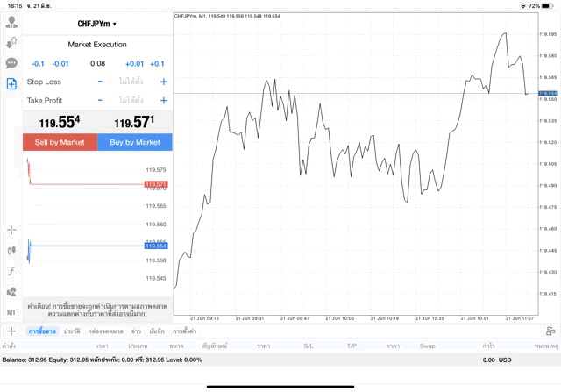This screenshot has height=392, width=561.
Task: Open the ข่าว tab
Action: coord(136,331)
